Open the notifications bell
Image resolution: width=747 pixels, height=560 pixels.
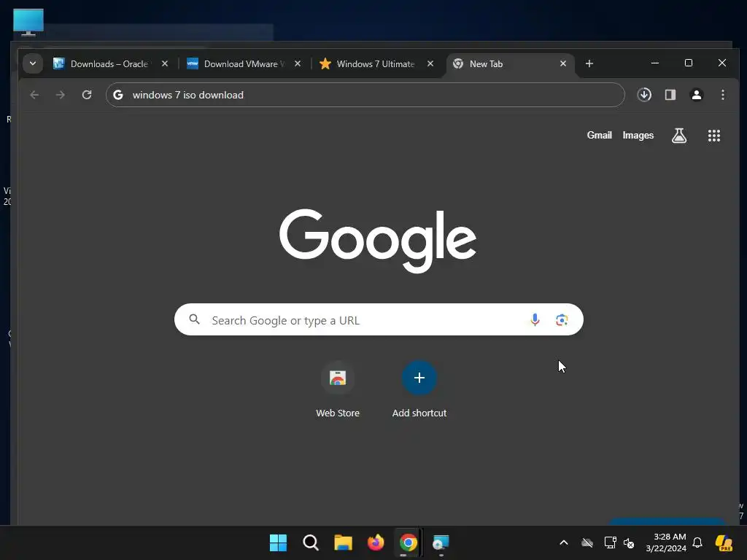[697, 542]
